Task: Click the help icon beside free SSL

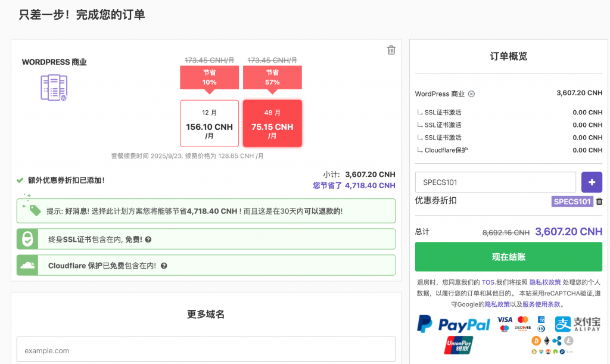Action: tap(148, 239)
